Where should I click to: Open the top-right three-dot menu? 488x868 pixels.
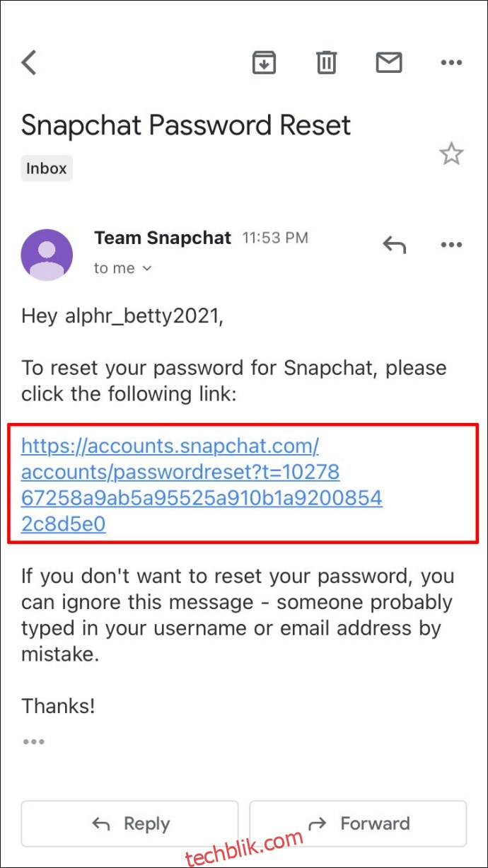click(451, 63)
